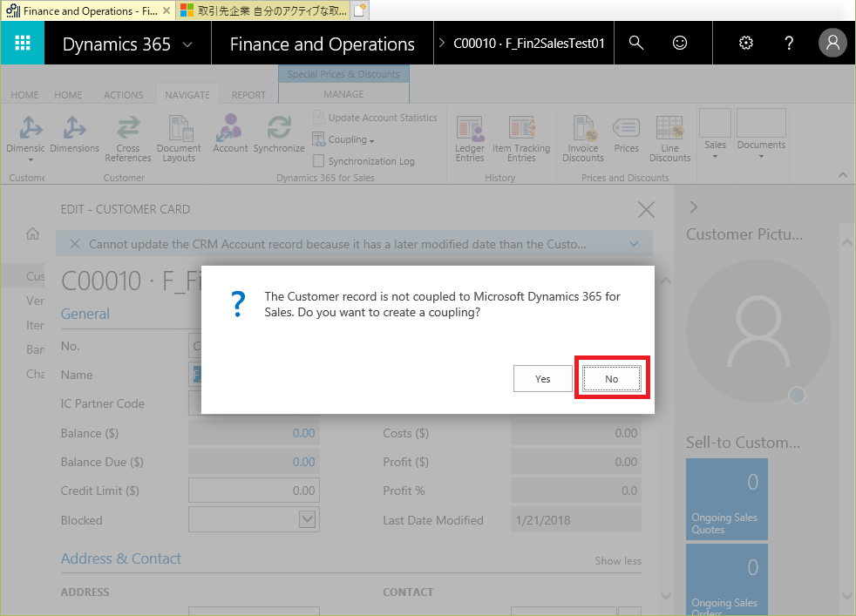Close the Finance and Operations browser tab
This screenshot has width=856, height=616.
tap(166, 10)
